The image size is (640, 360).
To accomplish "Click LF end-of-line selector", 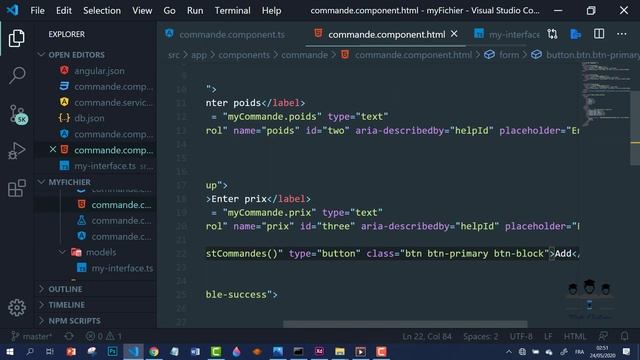I will [548, 336].
